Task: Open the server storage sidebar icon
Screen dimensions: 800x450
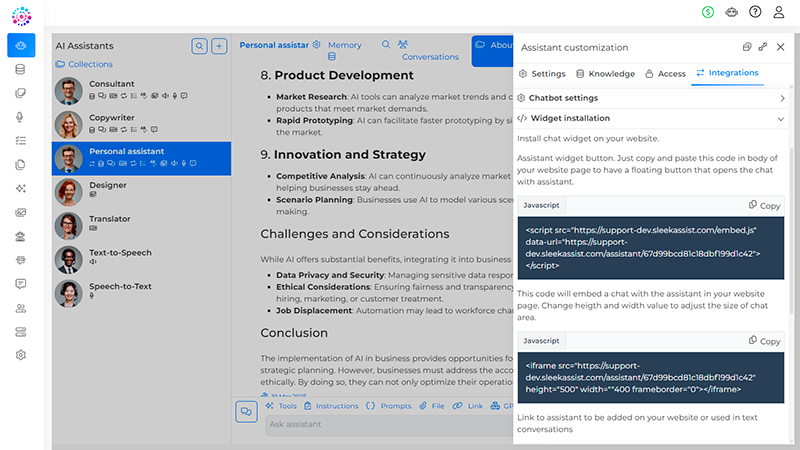Action: [20, 332]
